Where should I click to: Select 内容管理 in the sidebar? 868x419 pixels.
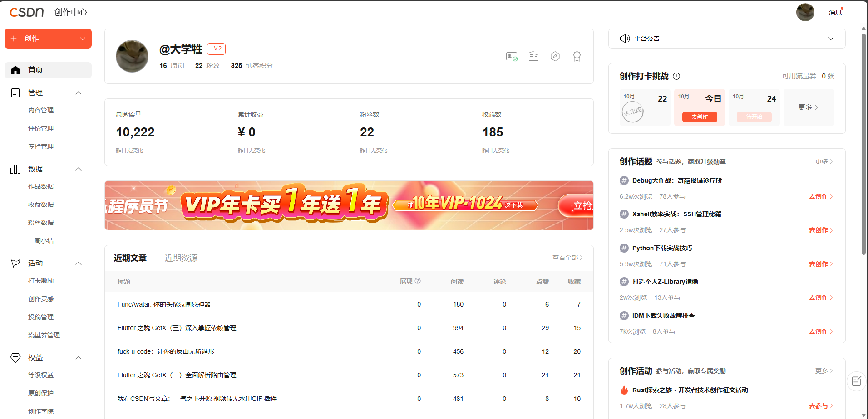41,110
